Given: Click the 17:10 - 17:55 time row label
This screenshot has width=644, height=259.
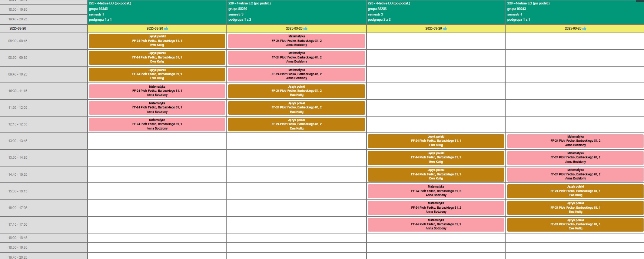Looking at the screenshot, I should tap(18, 225).
